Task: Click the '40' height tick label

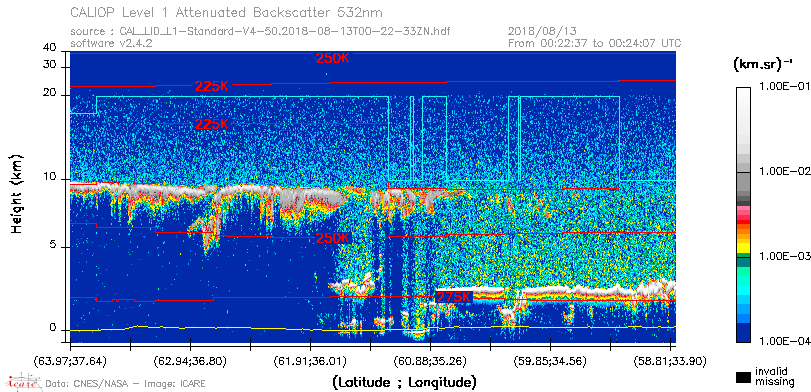Action: 50,48
